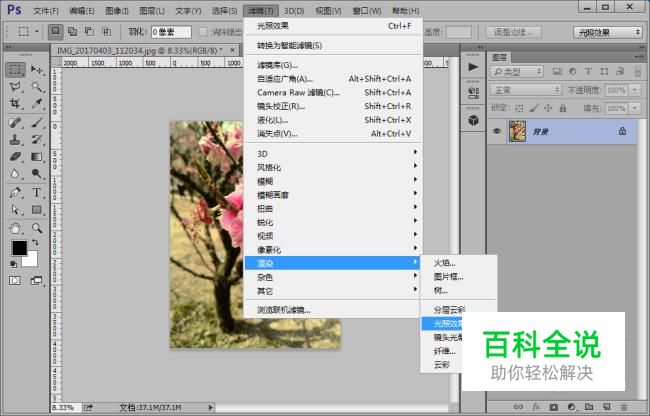The width and height of the screenshot is (650, 416).
Task: Select the Polygonal Lasso tool
Action: click(15, 87)
